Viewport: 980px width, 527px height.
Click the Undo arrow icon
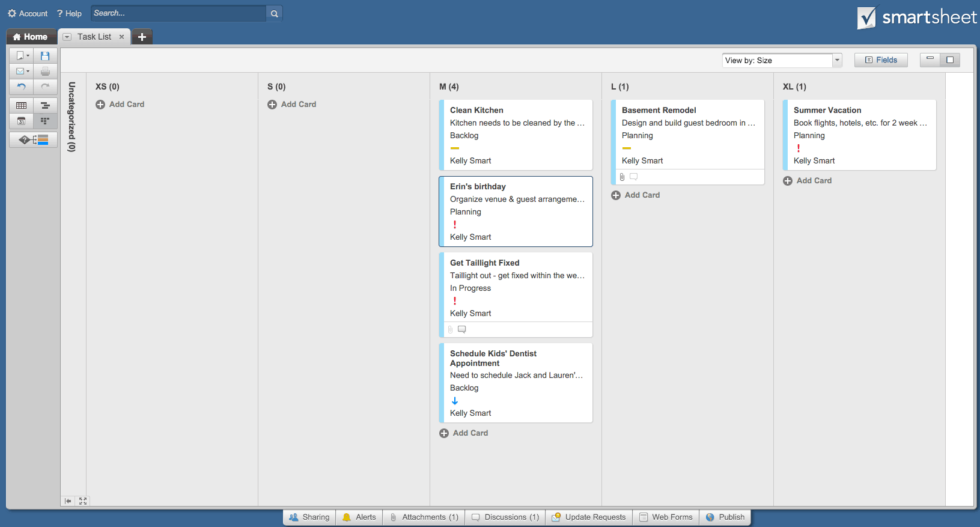[x=22, y=87]
